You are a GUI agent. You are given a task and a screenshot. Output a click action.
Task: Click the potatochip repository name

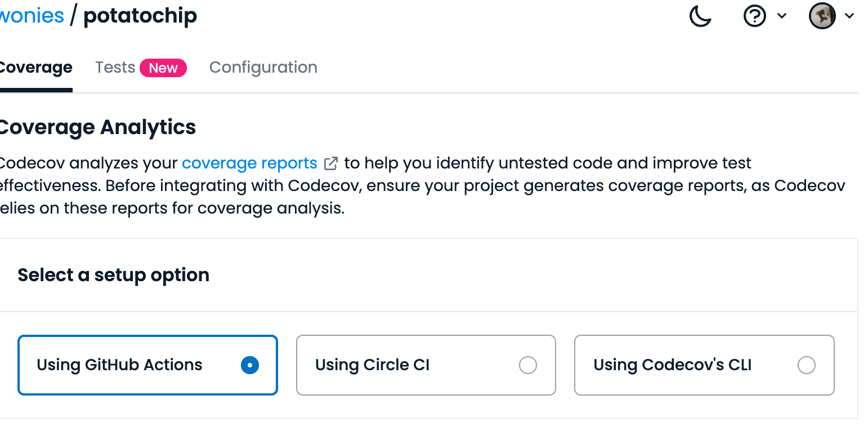coord(140,16)
